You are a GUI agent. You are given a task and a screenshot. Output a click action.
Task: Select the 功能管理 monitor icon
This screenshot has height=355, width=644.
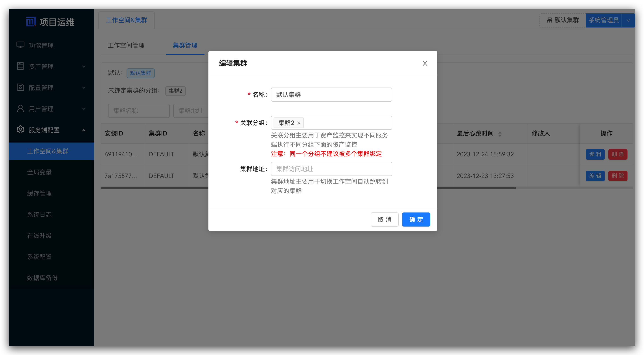point(20,45)
